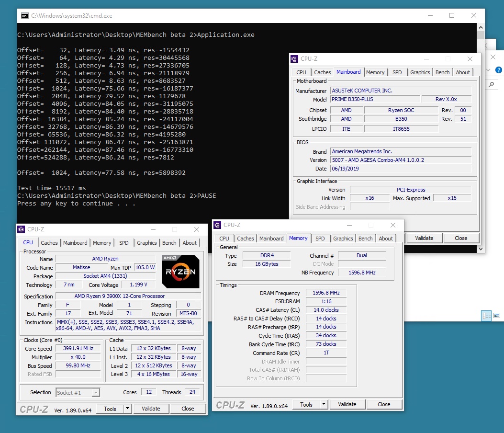The height and width of the screenshot is (433, 504).
Task: Click the blue help icon behind CPU-Z
Action: pos(499,70)
